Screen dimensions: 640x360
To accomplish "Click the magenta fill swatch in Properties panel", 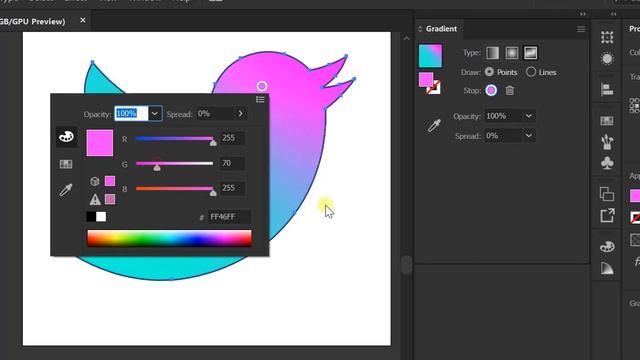I will 635,196.
